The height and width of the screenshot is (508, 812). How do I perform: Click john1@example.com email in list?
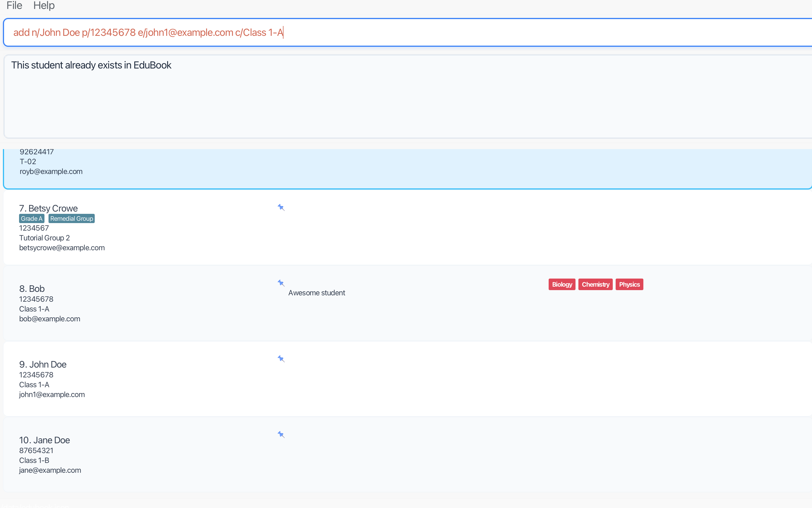click(x=52, y=394)
